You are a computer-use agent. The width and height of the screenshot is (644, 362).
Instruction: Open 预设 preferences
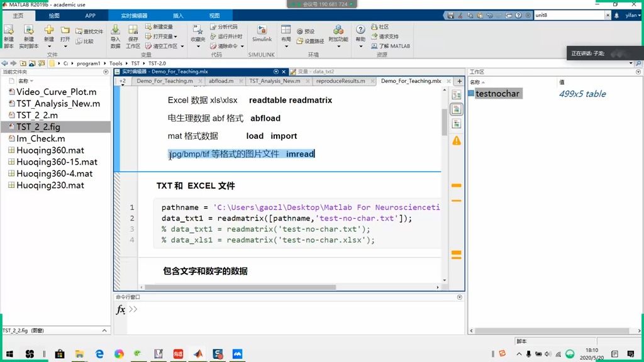(306, 31)
